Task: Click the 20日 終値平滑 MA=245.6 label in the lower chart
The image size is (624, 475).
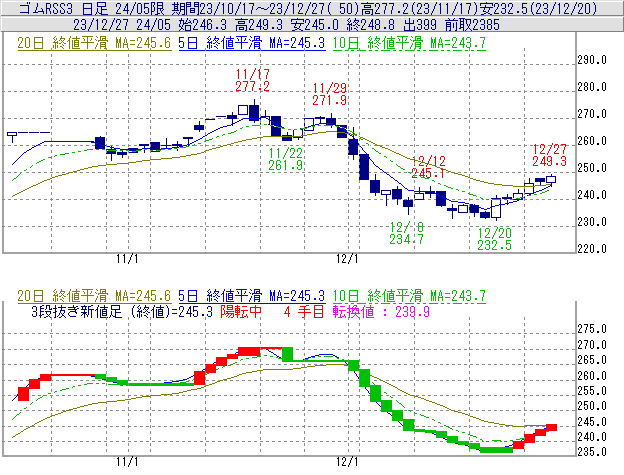Action: click(94, 296)
